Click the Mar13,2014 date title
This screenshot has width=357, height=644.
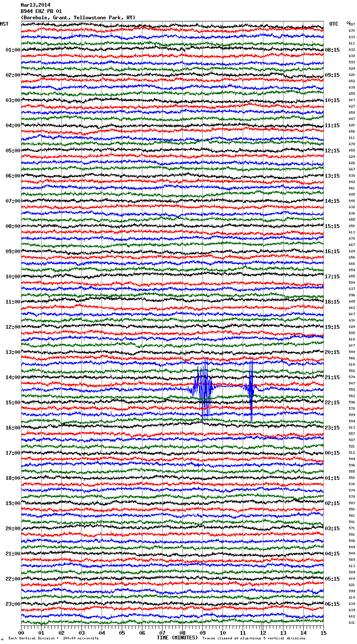tap(35, 5)
